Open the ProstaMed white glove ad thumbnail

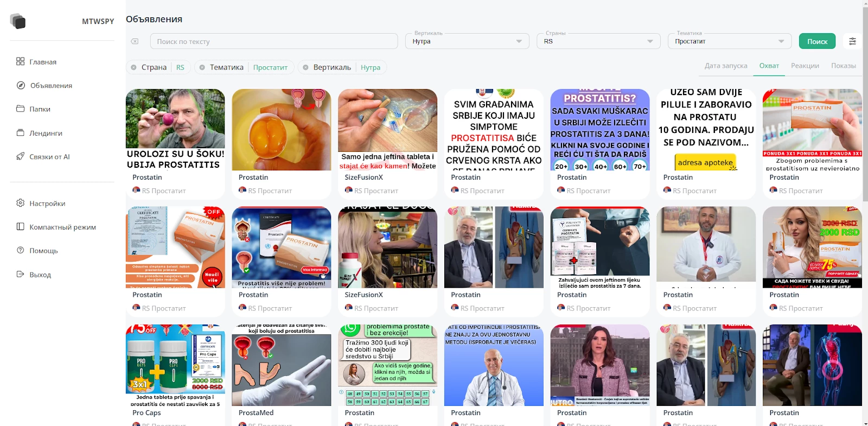tap(282, 365)
